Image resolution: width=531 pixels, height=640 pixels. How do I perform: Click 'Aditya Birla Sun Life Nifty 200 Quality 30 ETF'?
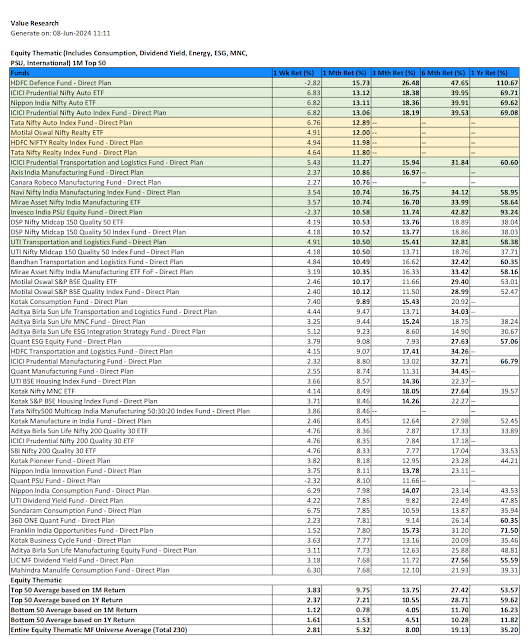(x=79, y=431)
